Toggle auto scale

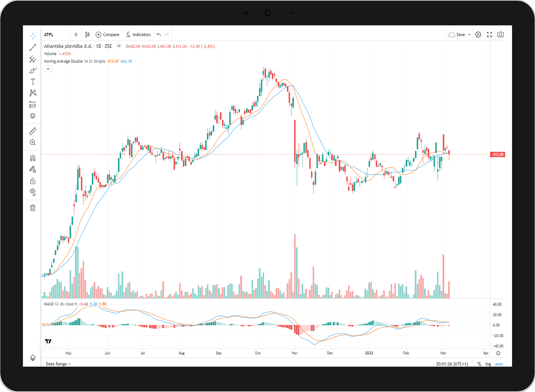coord(499,364)
